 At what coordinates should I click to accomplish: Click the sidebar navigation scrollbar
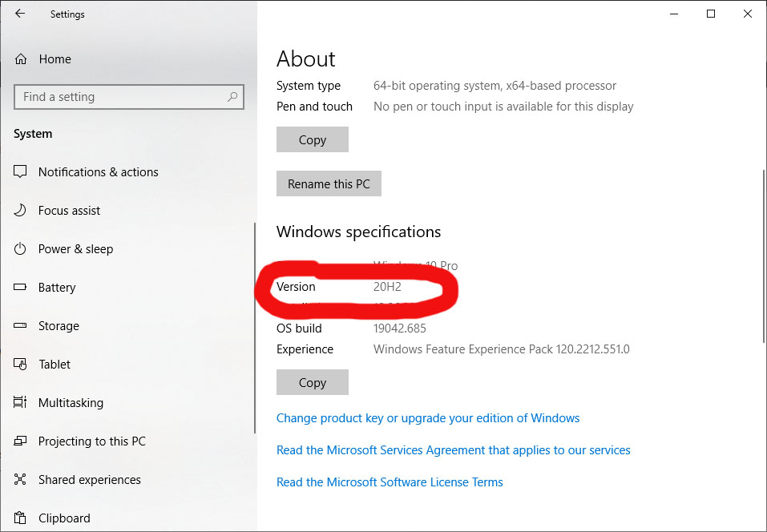click(255, 328)
